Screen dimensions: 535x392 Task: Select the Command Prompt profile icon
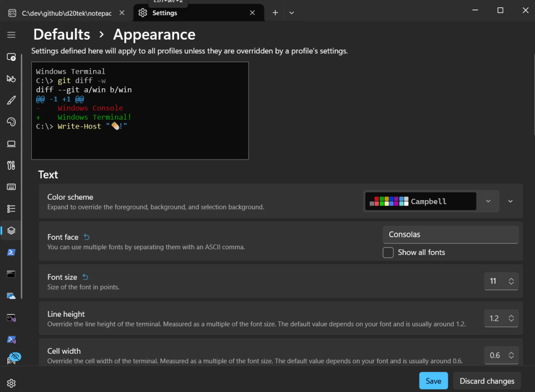tap(11, 274)
